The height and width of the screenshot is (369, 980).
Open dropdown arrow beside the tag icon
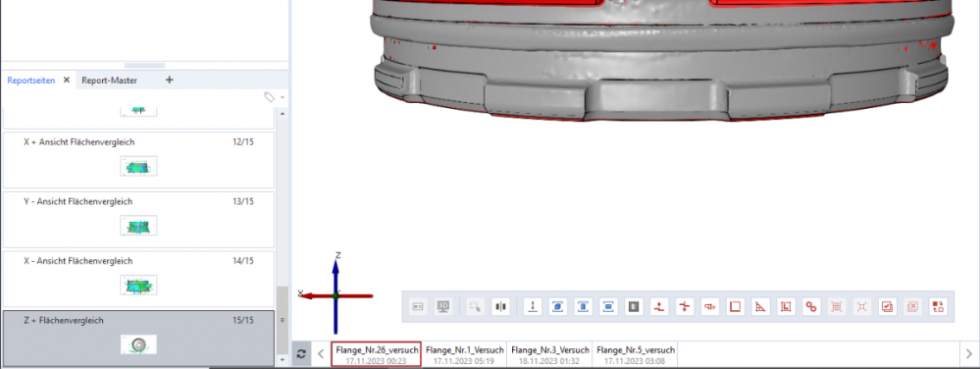point(283,97)
